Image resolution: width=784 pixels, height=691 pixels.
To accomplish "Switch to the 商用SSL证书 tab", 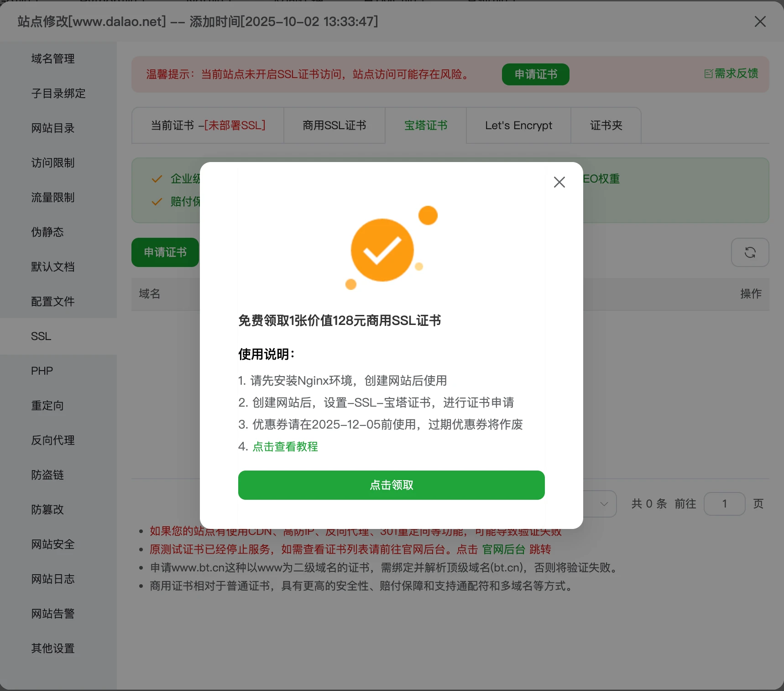I will [334, 126].
